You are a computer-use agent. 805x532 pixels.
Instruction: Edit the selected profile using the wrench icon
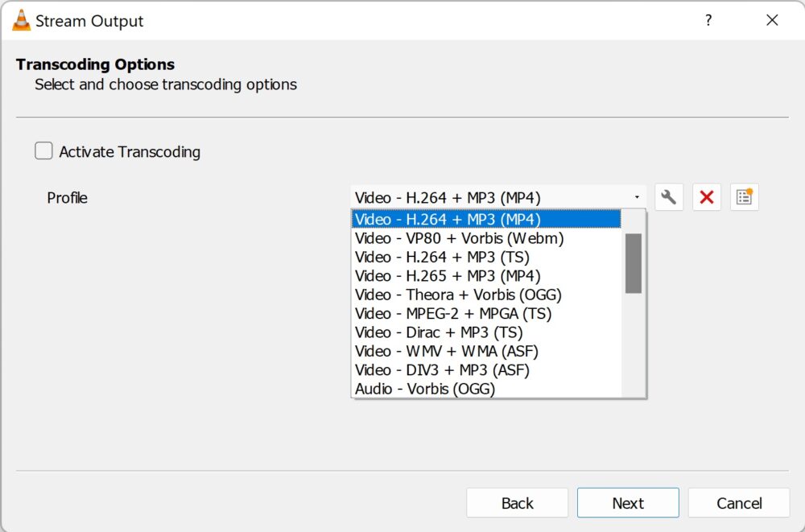coord(668,196)
